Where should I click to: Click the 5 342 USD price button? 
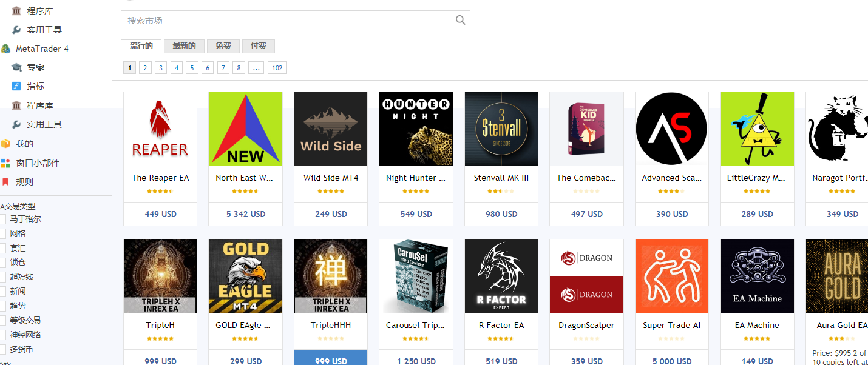pyautogui.click(x=245, y=214)
